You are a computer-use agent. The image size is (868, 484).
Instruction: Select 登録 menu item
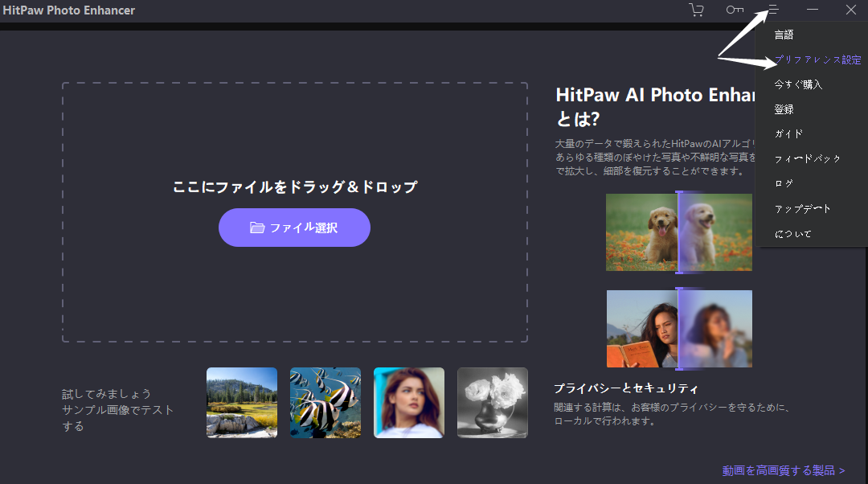point(784,109)
